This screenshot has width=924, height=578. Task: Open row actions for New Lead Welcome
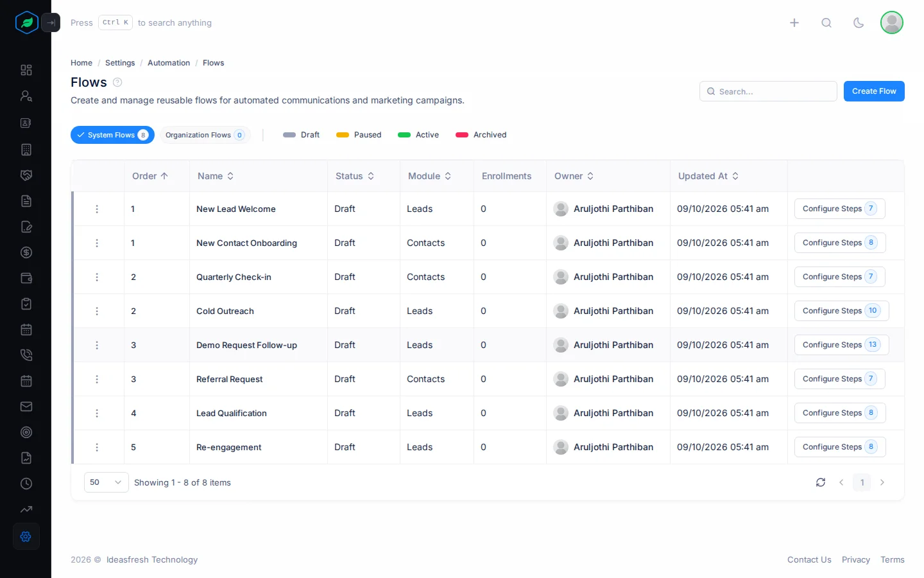[97, 209]
